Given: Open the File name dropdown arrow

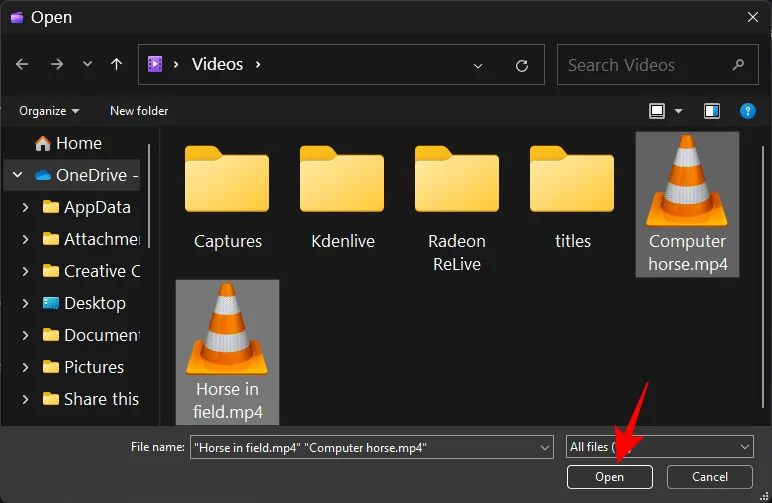Looking at the screenshot, I should point(545,447).
